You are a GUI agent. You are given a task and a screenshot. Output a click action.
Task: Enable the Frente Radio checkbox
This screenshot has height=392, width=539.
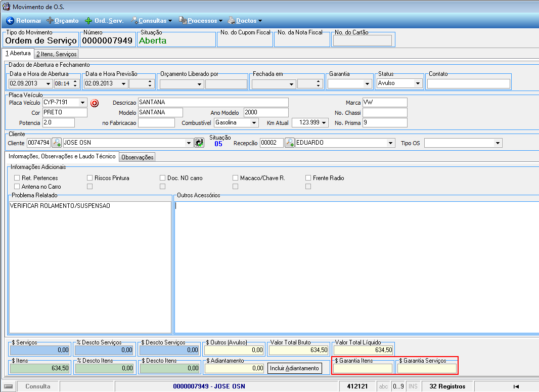click(x=308, y=178)
